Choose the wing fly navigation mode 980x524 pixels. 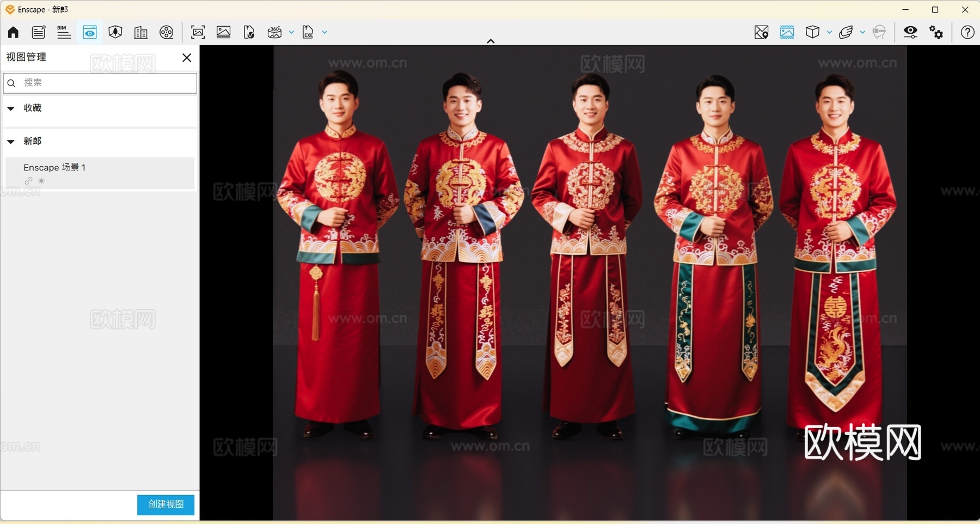846,32
